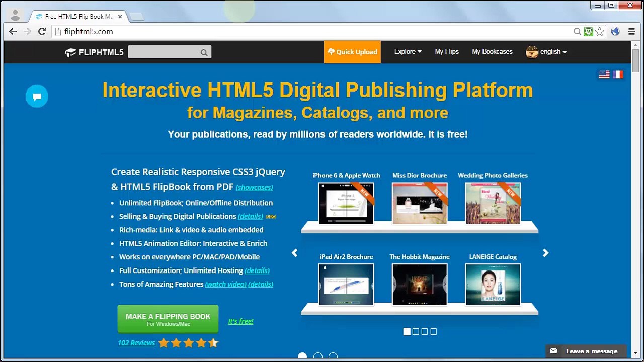Image resolution: width=644 pixels, height=362 pixels.
Task: Open My Flips in the navigation bar
Action: 447,52
